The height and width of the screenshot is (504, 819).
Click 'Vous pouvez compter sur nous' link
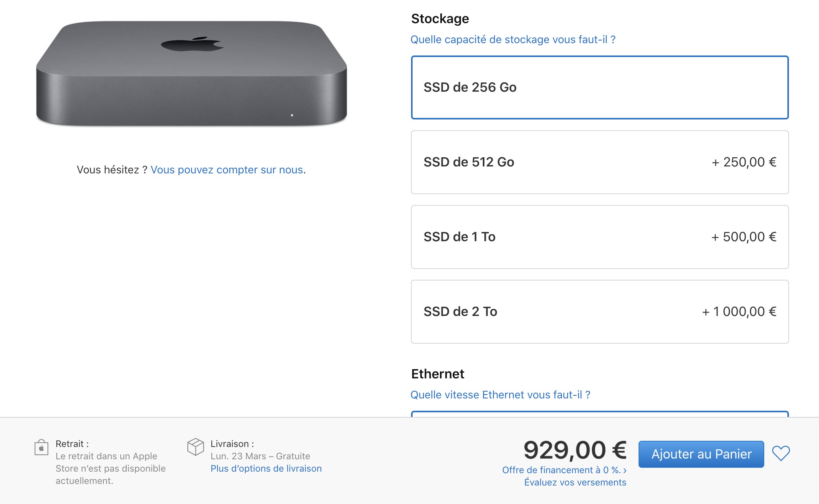pyautogui.click(x=227, y=170)
